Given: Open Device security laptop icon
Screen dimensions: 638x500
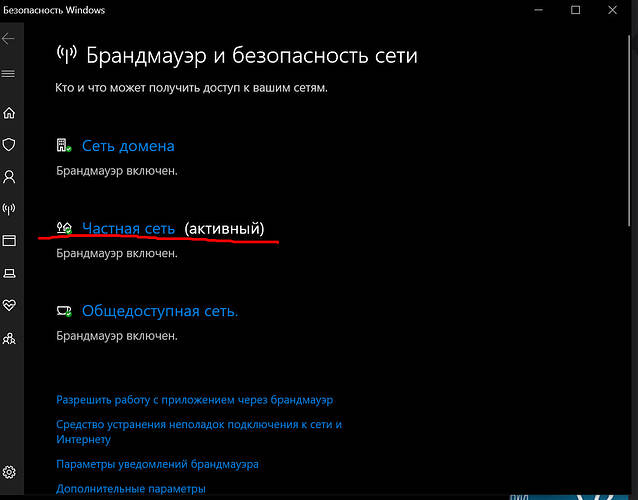Looking at the screenshot, I should 9,273.
